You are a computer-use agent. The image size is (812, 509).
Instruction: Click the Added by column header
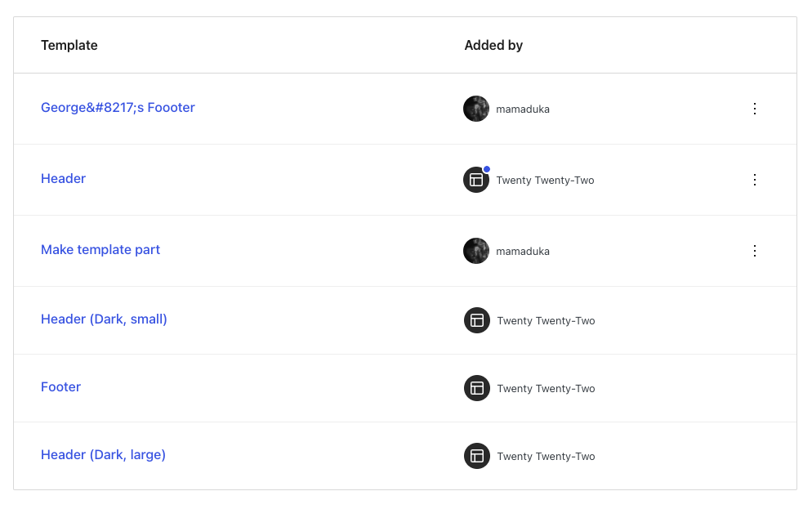pyautogui.click(x=493, y=46)
